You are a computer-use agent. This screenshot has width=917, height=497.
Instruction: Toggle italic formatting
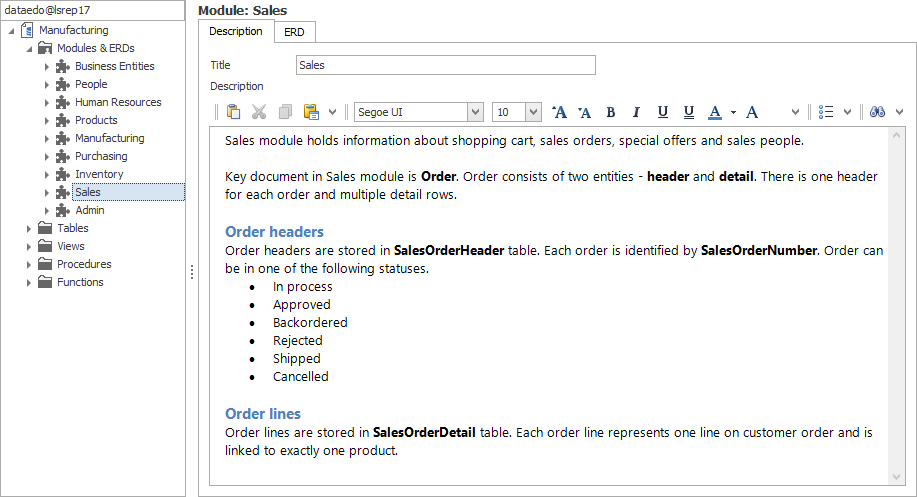635,112
